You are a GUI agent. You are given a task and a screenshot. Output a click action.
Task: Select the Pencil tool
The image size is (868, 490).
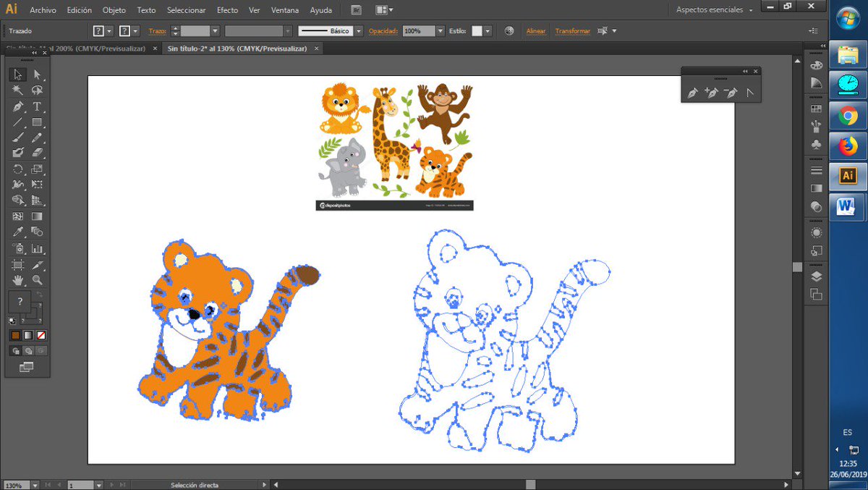click(x=37, y=138)
